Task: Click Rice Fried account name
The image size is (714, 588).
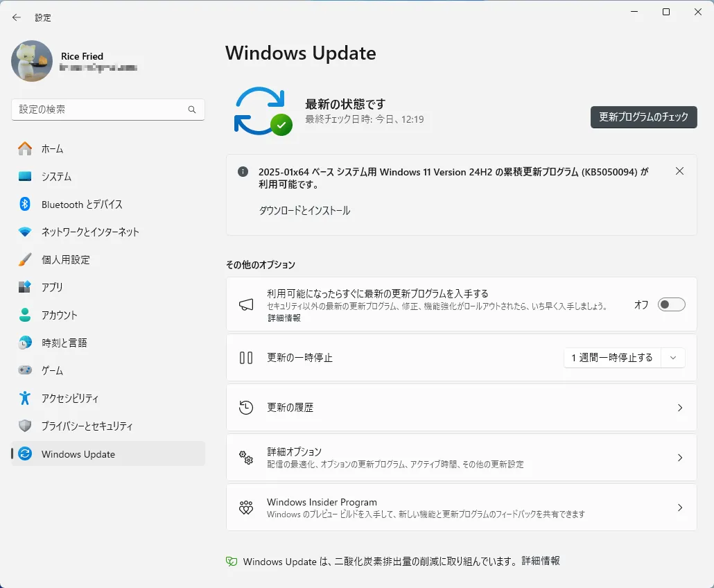Action: tap(82, 56)
